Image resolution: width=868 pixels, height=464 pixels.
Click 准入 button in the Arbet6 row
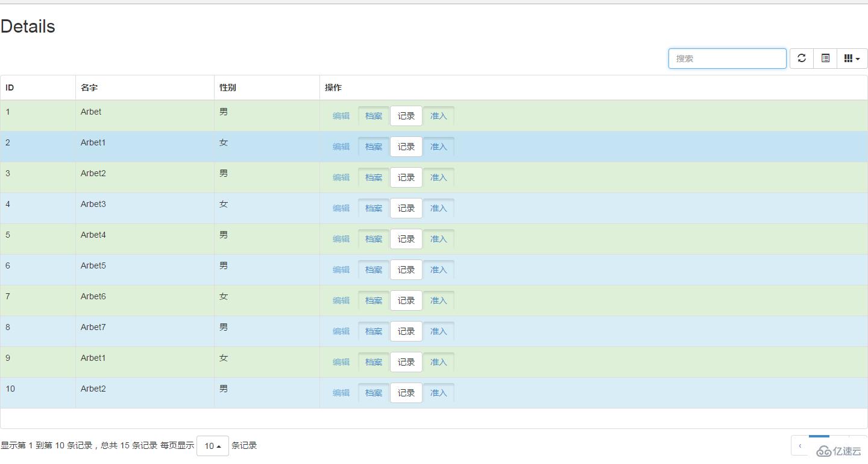(439, 300)
